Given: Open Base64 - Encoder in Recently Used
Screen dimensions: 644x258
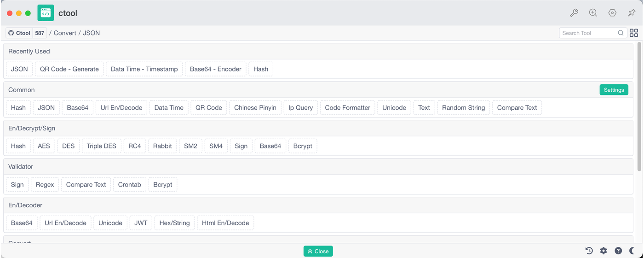Looking at the screenshot, I should (x=216, y=69).
